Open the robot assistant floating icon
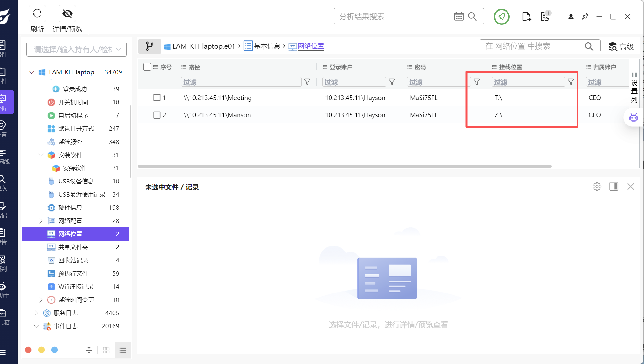Viewport: 644px width, 364px height. (x=633, y=118)
